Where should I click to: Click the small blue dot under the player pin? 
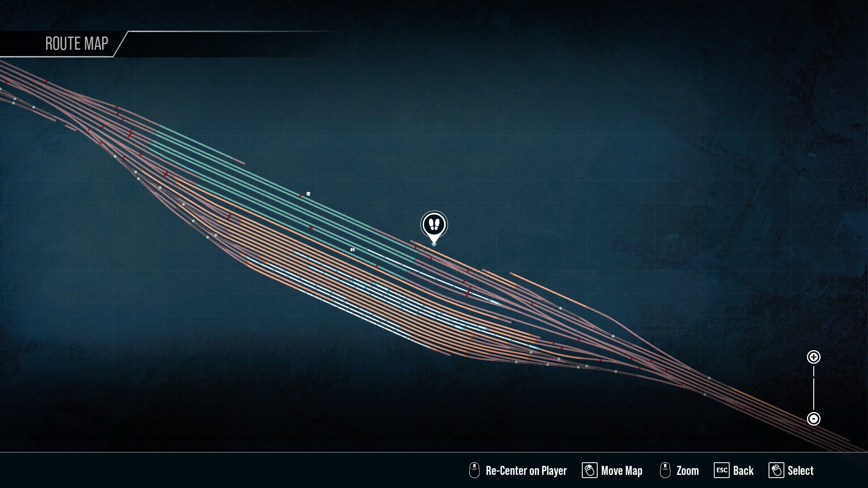click(434, 244)
